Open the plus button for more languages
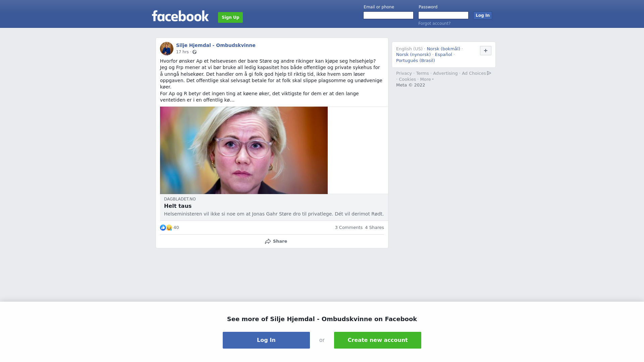The height and width of the screenshot is (362, 644). point(486,51)
